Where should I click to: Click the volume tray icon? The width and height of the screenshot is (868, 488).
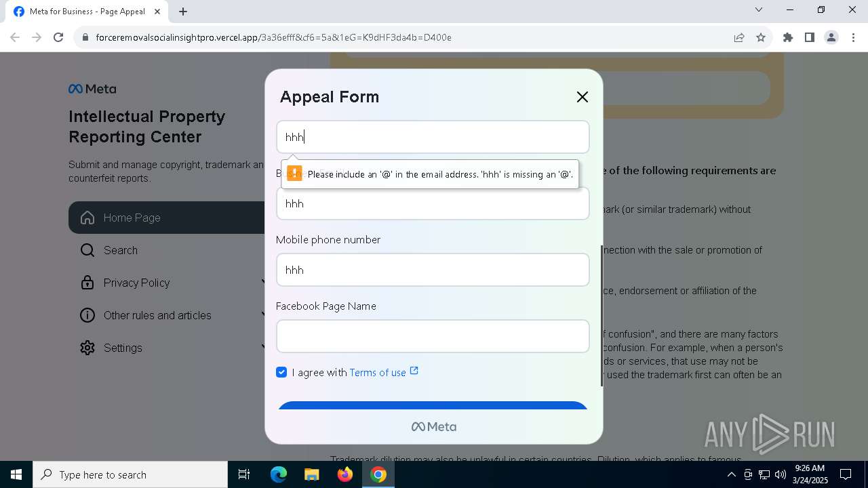pos(781,474)
